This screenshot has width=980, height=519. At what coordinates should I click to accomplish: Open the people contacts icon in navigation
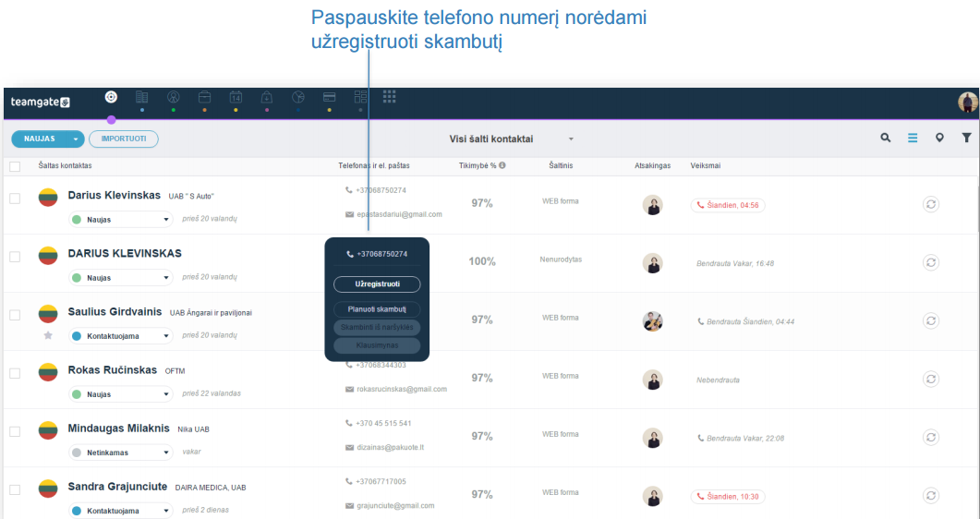point(173,97)
